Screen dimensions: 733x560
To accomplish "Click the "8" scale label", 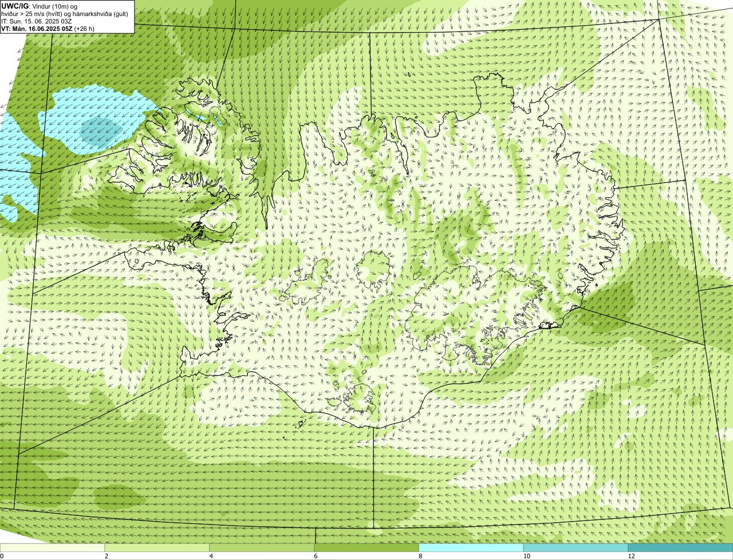I will tap(421, 556).
